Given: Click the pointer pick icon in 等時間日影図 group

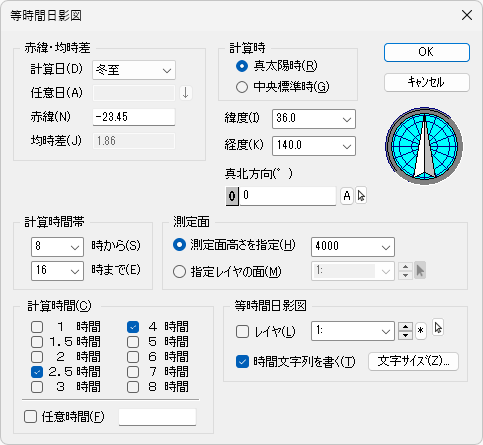Looking at the screenshot, I should (438, 328).
